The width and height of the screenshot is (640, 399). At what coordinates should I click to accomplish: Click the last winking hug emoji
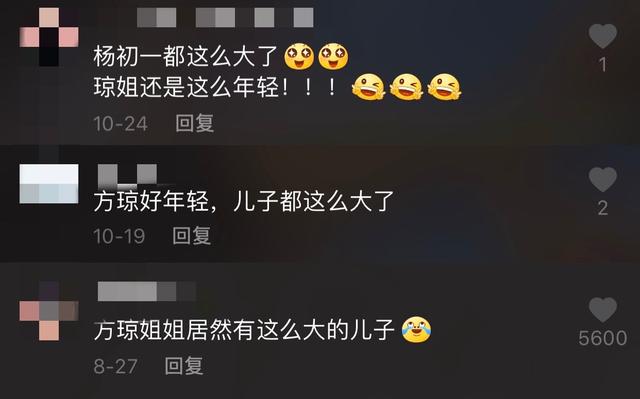pyautogui.click(x=444, y=87)
